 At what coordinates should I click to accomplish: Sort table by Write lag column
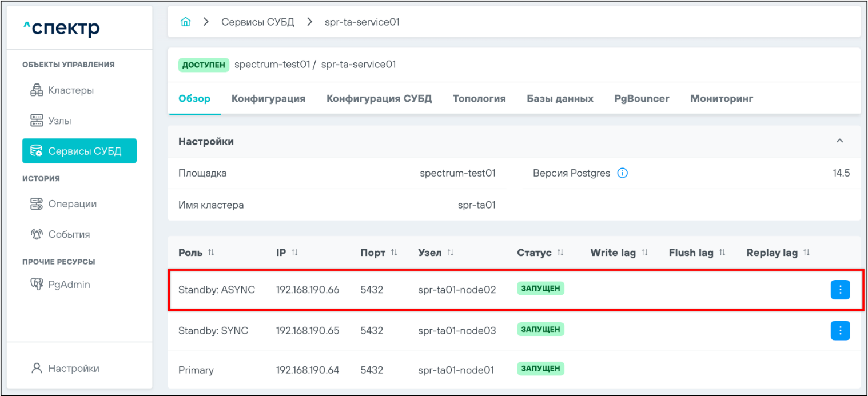(644, 253)
